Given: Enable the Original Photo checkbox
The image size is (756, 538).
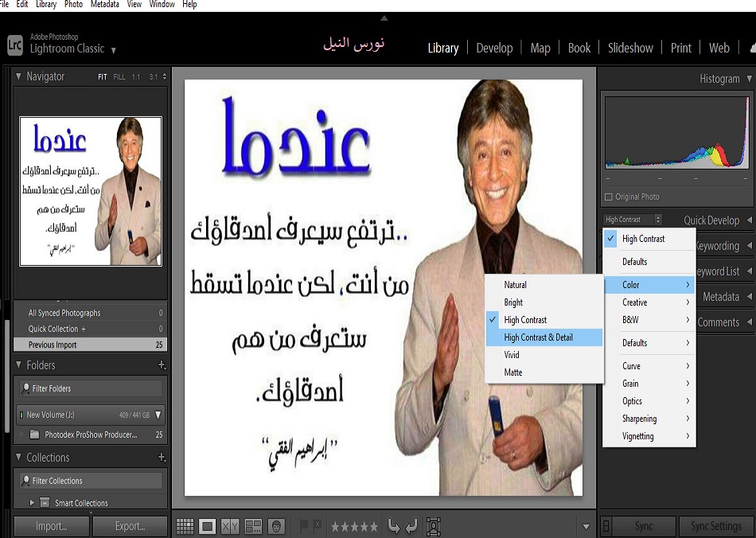Looking at the screenshot, I should tap(609, 197).
